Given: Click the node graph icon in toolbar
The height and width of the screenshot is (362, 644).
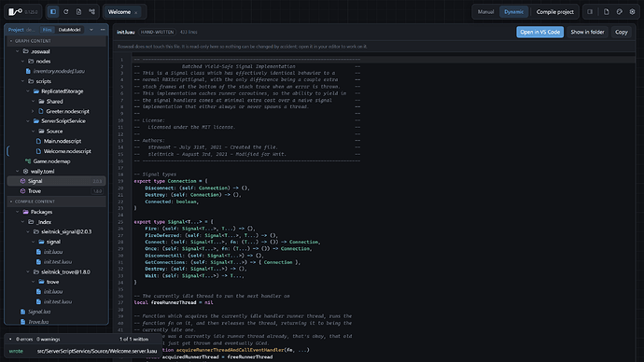Looking at the screenshot, I should coord(91,12).
